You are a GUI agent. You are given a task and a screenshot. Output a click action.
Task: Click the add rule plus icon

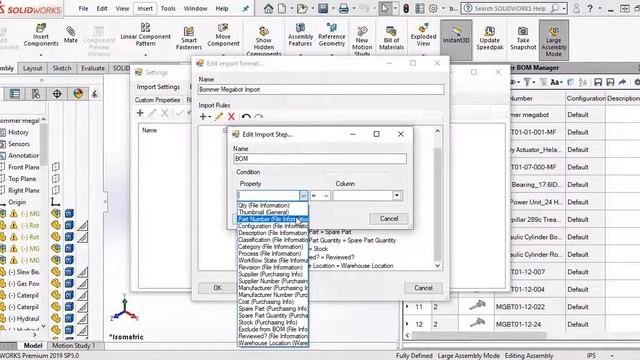[x=202, y=117]
